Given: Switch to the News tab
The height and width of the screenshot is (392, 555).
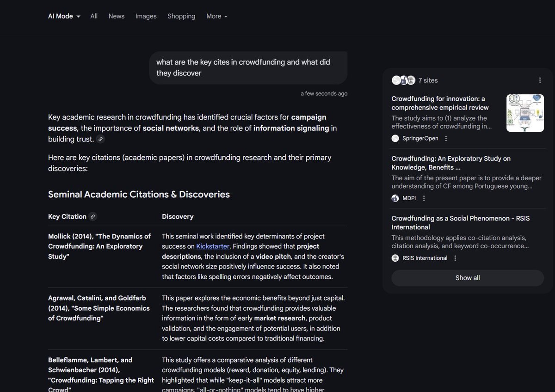Looking at the screenshot, I should tap(117, 16).
